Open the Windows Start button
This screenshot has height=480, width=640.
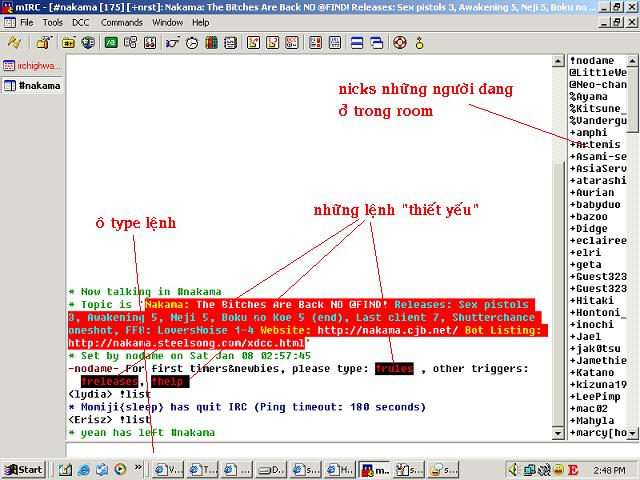(23, 470)
